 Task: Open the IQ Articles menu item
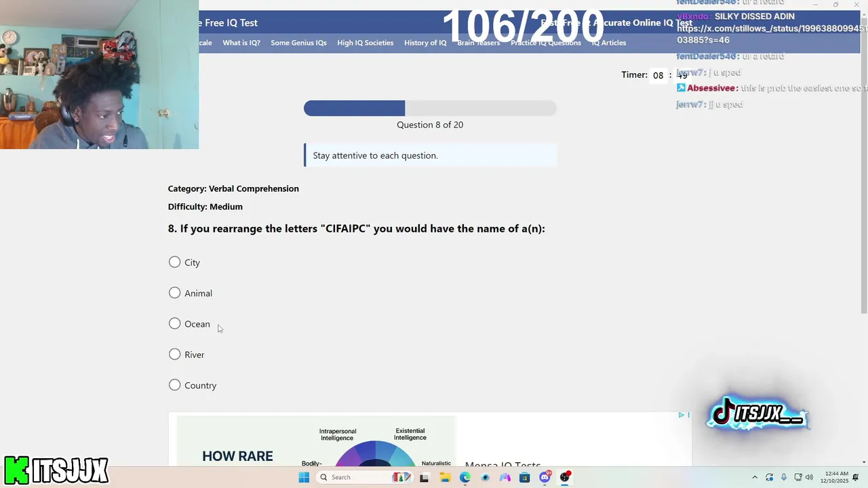(608, 43)
